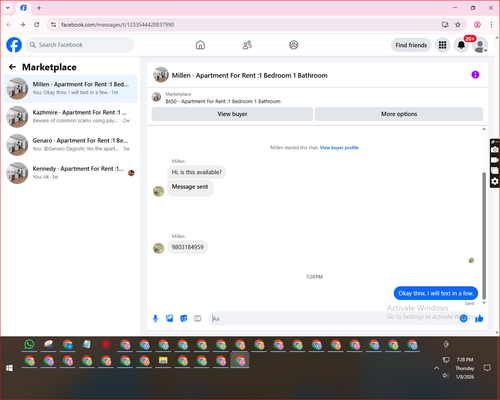The height and width of the screenshot is (400, 500).
Task: Open the Friends icon in top navigation
Action: tap(247, 45)
